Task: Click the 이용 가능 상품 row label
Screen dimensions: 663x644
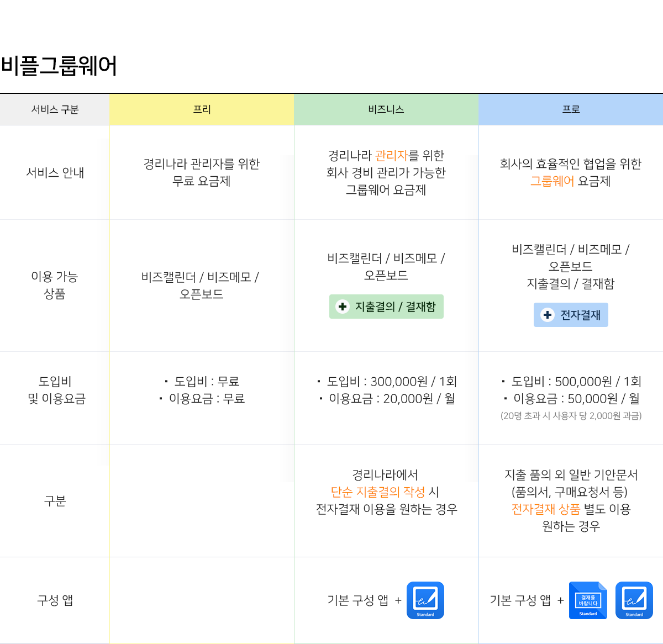Action: click(55, 285)
